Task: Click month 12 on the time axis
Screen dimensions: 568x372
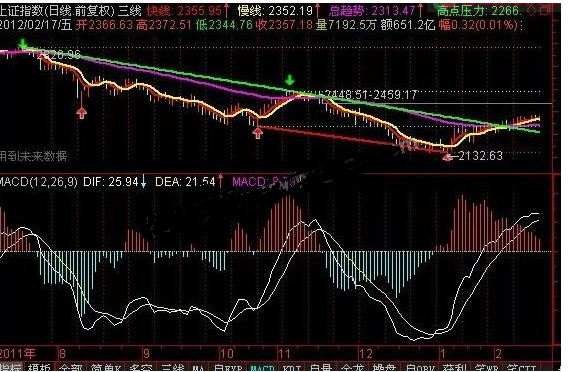Action: tap(366, 354)
